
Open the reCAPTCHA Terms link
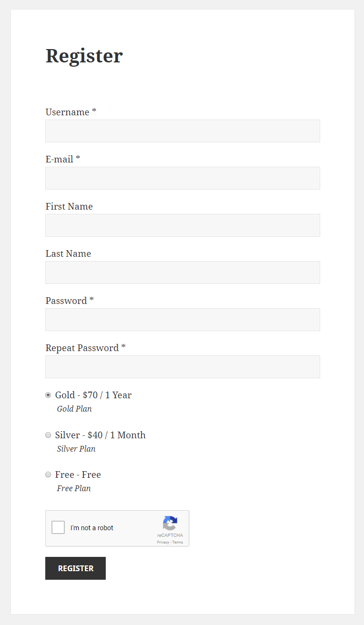[x=178, y=542]
